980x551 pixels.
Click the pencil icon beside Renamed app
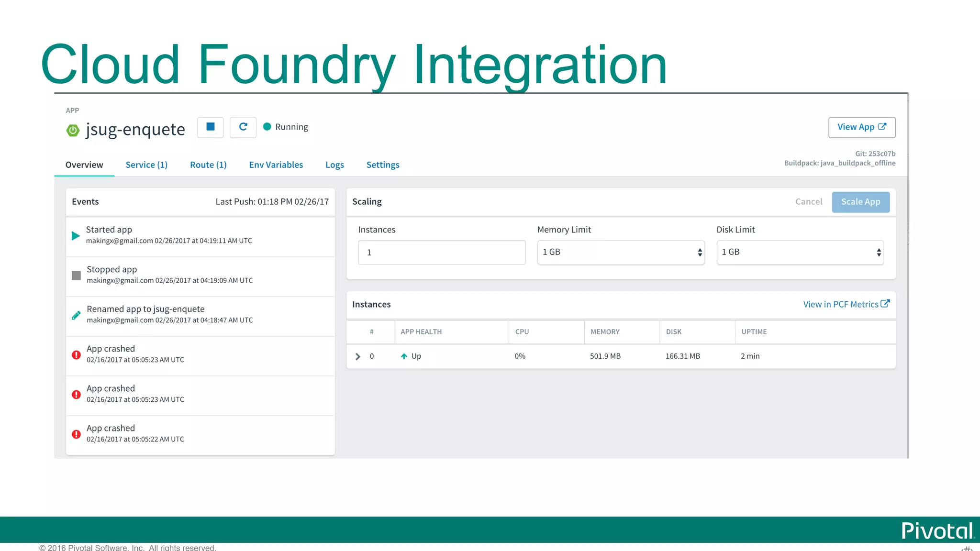point(76,315)
